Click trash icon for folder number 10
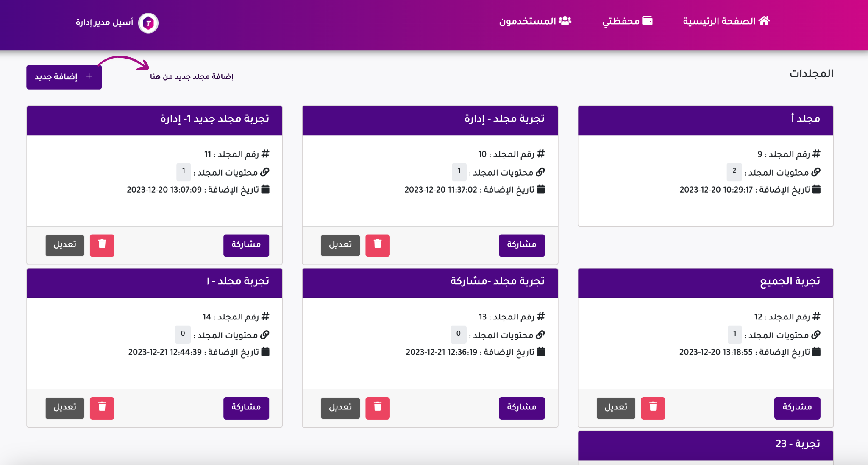868x465 pixels. 377,245
